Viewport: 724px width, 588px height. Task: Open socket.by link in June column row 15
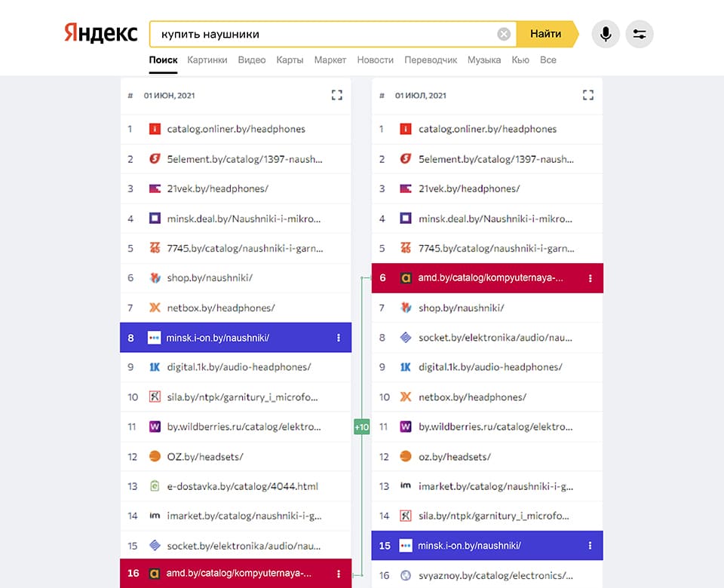point(244,546)
